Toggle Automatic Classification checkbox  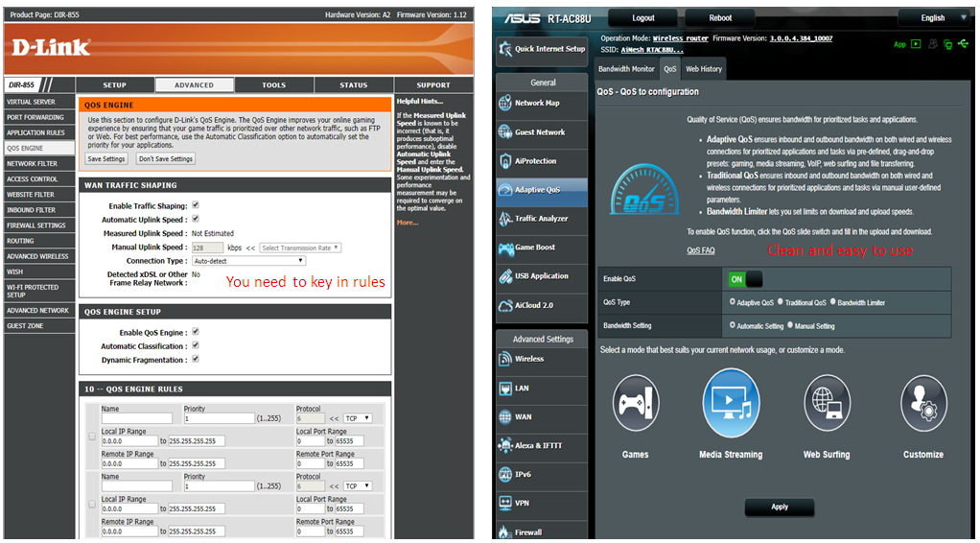(x=196, y=345)
